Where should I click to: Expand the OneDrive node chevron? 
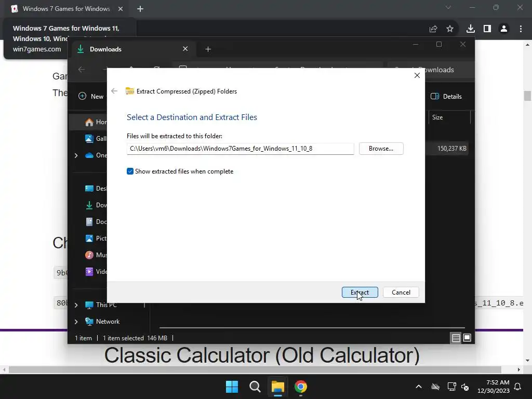click(76, 155)
